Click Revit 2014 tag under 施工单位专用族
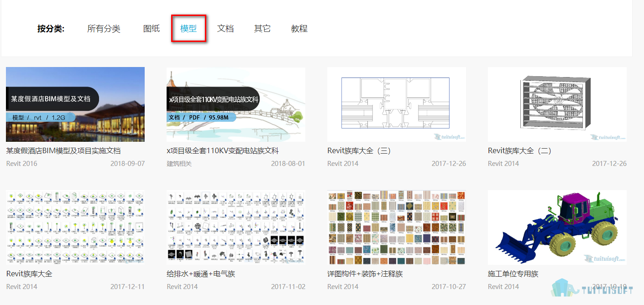 coord(503,287)
